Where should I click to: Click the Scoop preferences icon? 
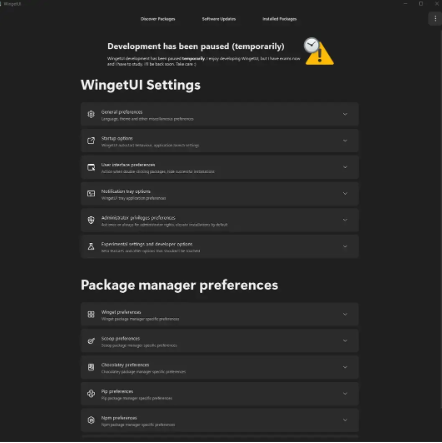91,341
